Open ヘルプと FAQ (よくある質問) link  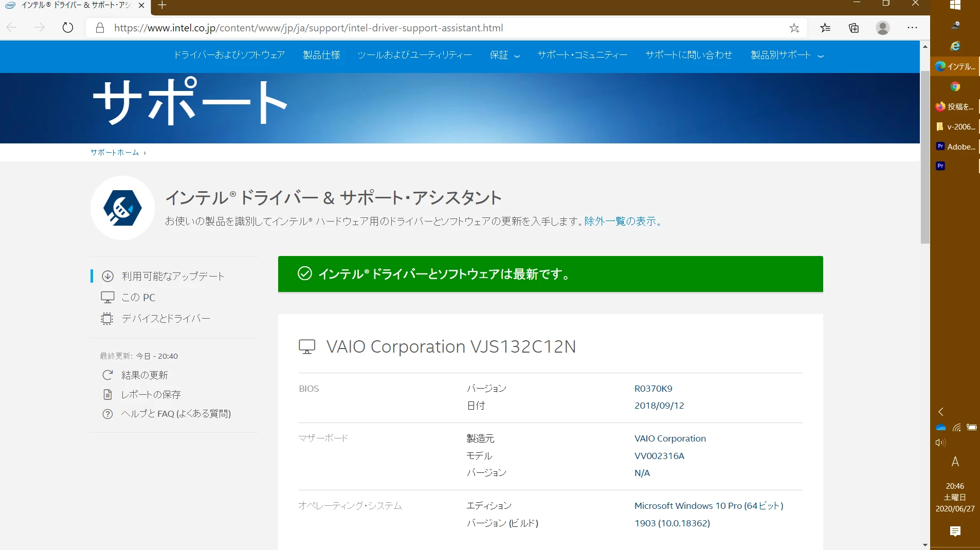[x=176, y=414]
